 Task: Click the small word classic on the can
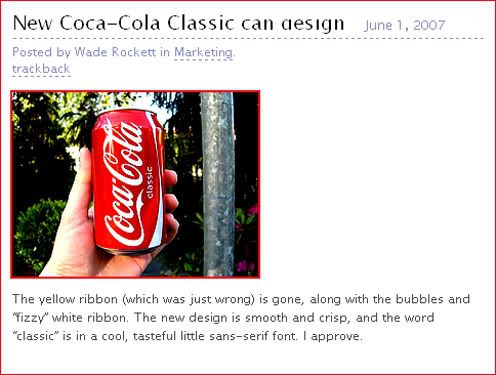[150, 182]
